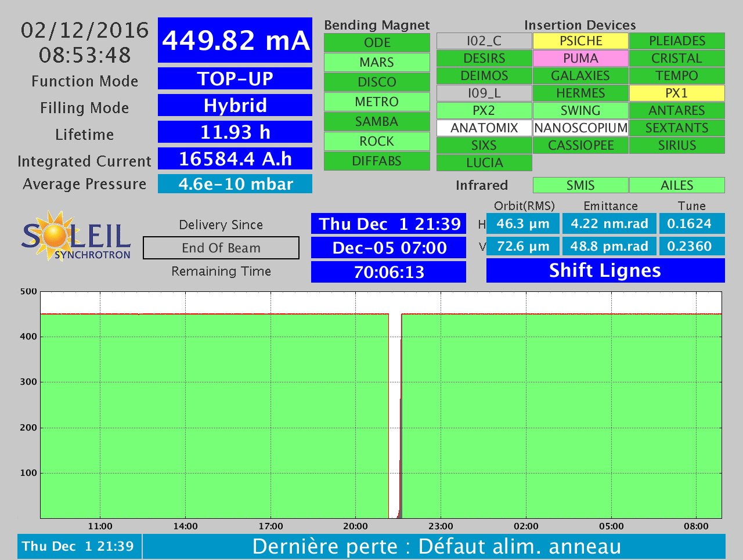Select the CRISTAL beamline indicator

(677, 58)
